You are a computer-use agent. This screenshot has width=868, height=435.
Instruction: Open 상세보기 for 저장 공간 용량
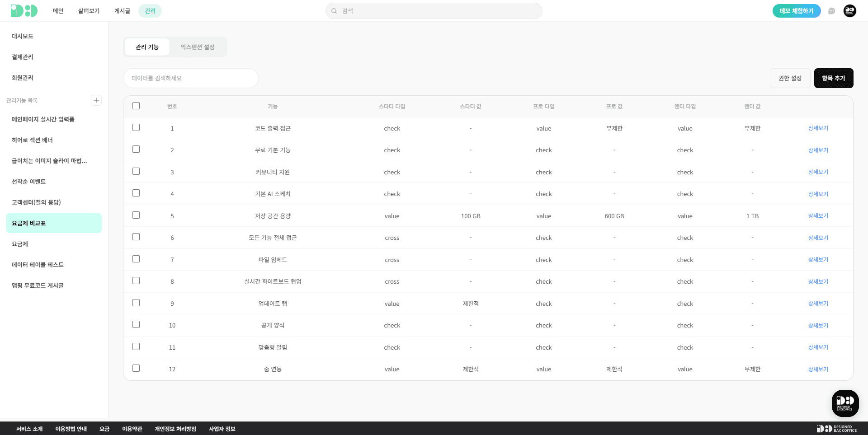[x=818, y=216]
